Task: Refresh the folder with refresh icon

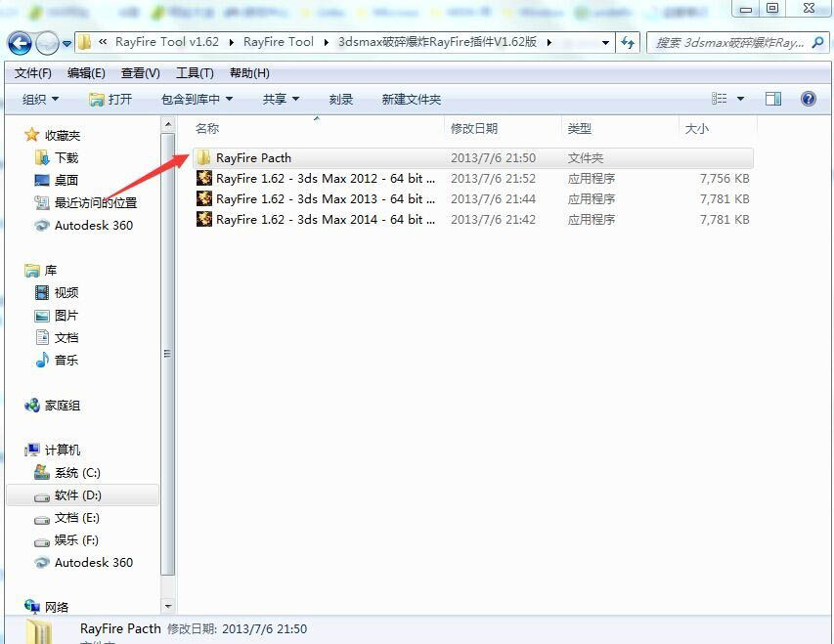Action: click(x=628, y=43)
